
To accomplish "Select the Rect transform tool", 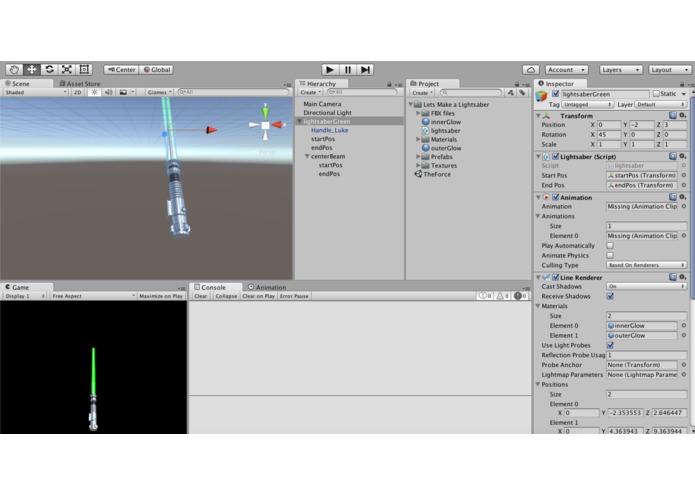I will 84,70.
